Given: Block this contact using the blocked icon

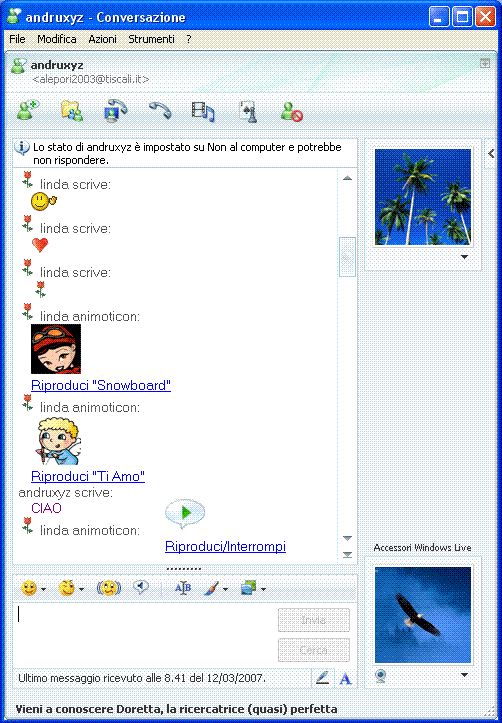Looking at the screenshot, I should pyautogui.click(x=292, y=112).
